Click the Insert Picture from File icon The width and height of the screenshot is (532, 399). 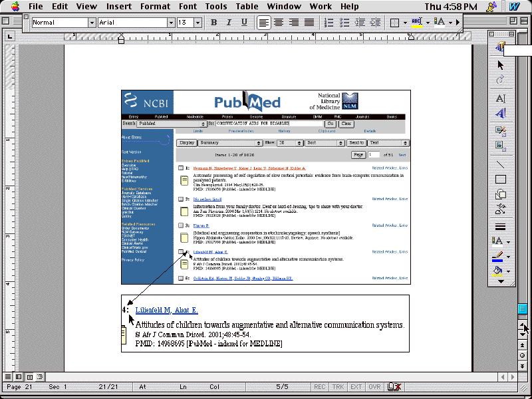click(x=501, y=146)
